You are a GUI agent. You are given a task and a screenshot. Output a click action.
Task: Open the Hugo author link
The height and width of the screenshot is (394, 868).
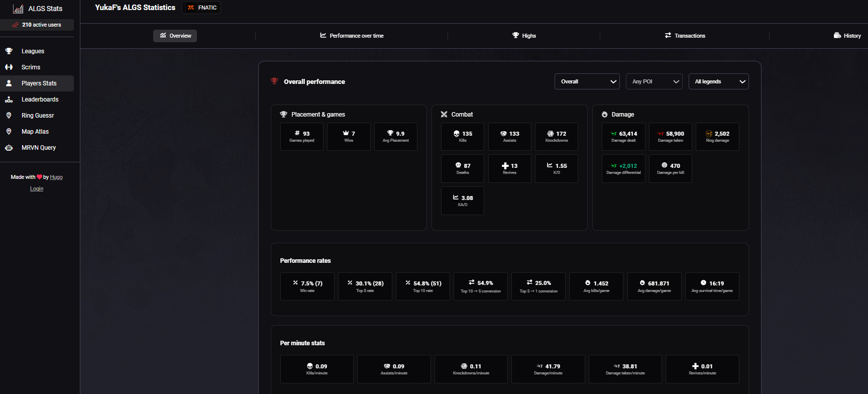tap(56, 177)
